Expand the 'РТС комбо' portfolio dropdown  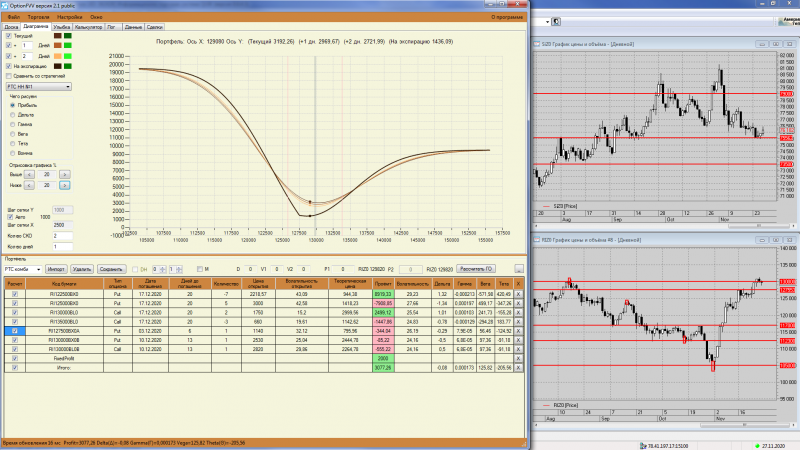(23, 269)
